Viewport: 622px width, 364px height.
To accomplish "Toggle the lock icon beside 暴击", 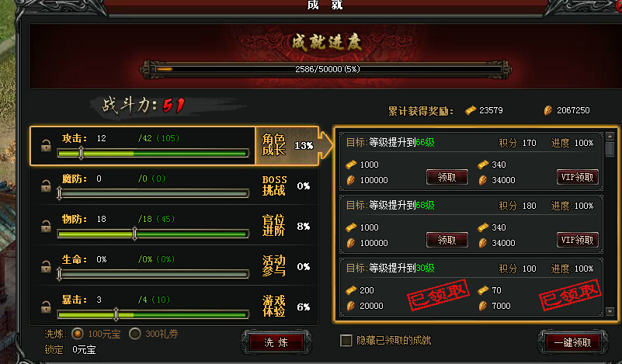I will tap(46, 307).
